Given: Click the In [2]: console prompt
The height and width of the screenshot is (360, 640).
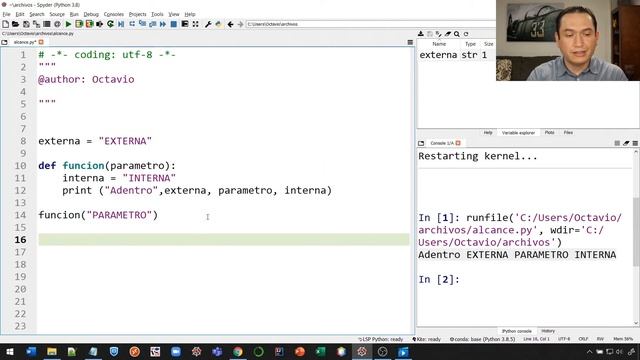Looking at the screenshot, I should click(x=439, y=280).
